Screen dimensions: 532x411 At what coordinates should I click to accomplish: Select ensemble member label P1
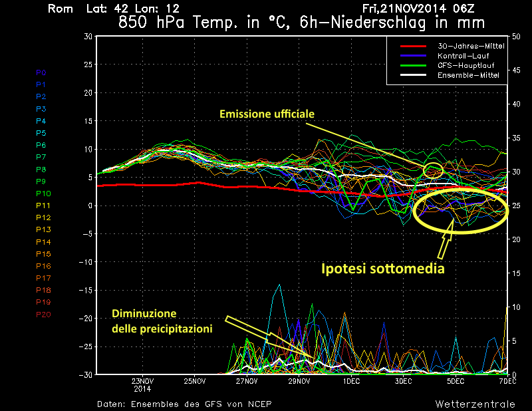tap(41, 84)
